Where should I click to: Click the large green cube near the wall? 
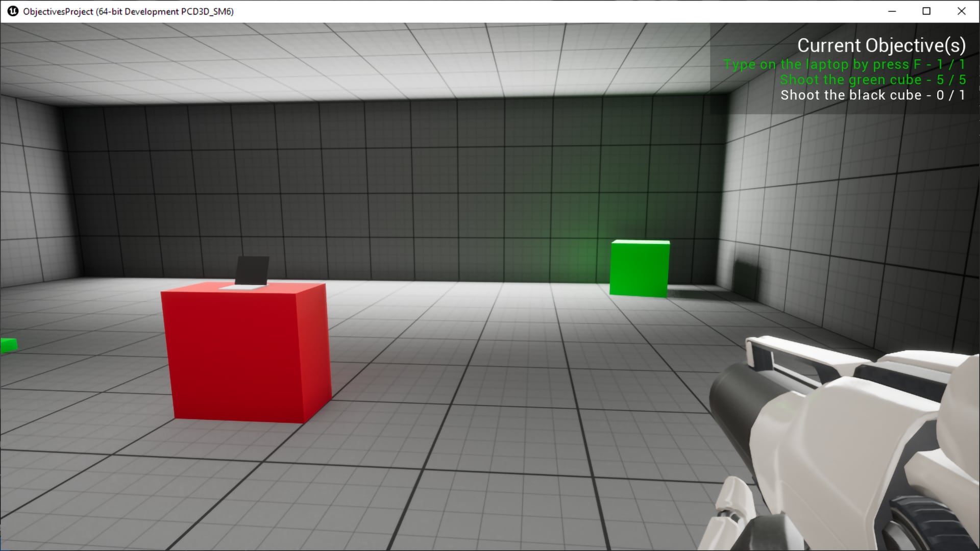pos(639,268)
